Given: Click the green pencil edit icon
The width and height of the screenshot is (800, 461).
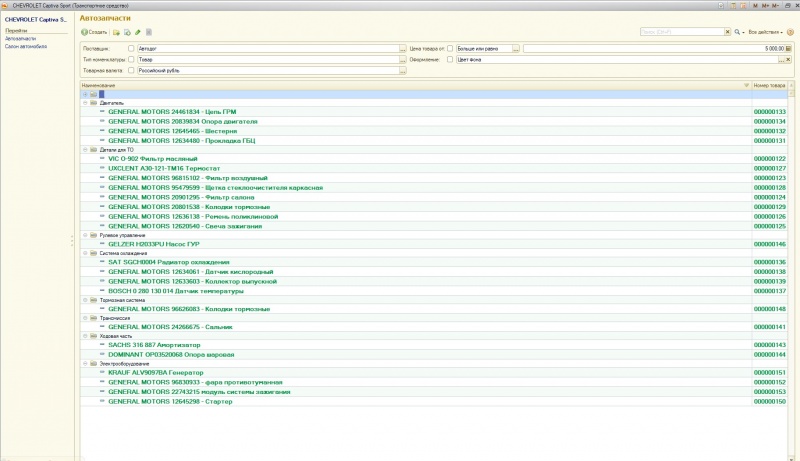Looking at the screenshot, I should [x=138, y=32].
